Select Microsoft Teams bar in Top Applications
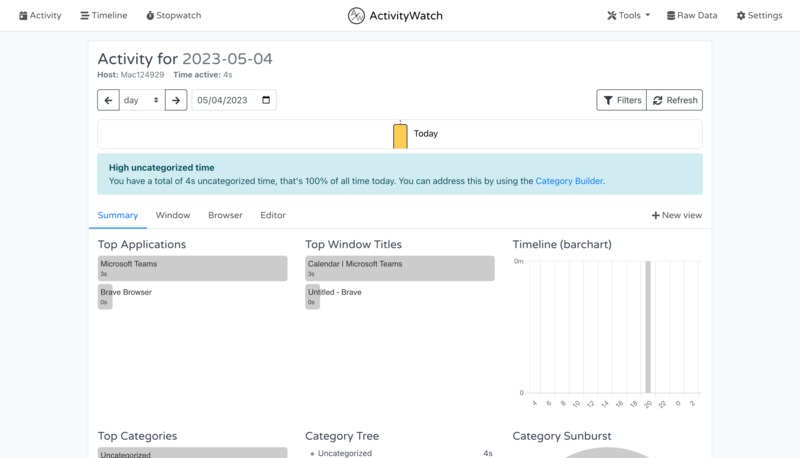This screenshot has height=458, width=800. (192, 268)
